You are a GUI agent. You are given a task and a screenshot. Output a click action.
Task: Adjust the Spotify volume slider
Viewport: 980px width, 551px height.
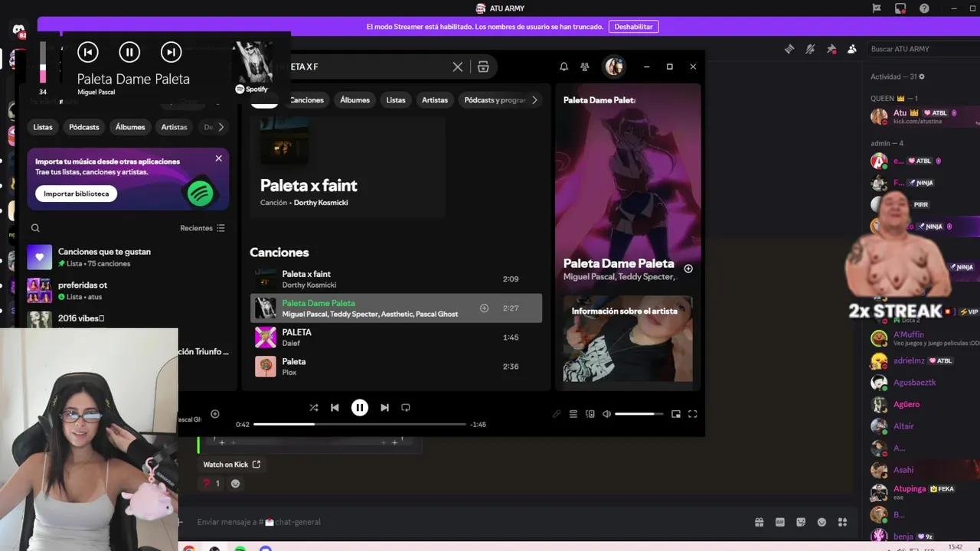tap(639, 414)
